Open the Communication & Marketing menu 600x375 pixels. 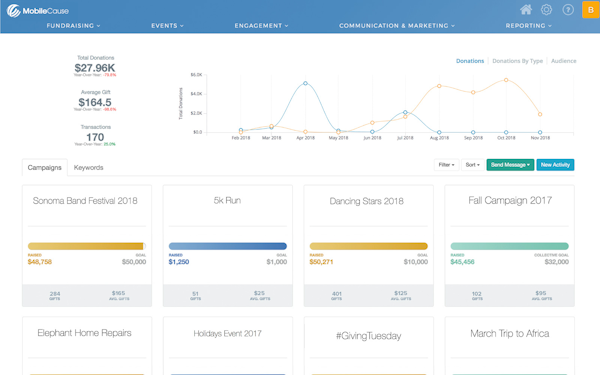point(397,26)
